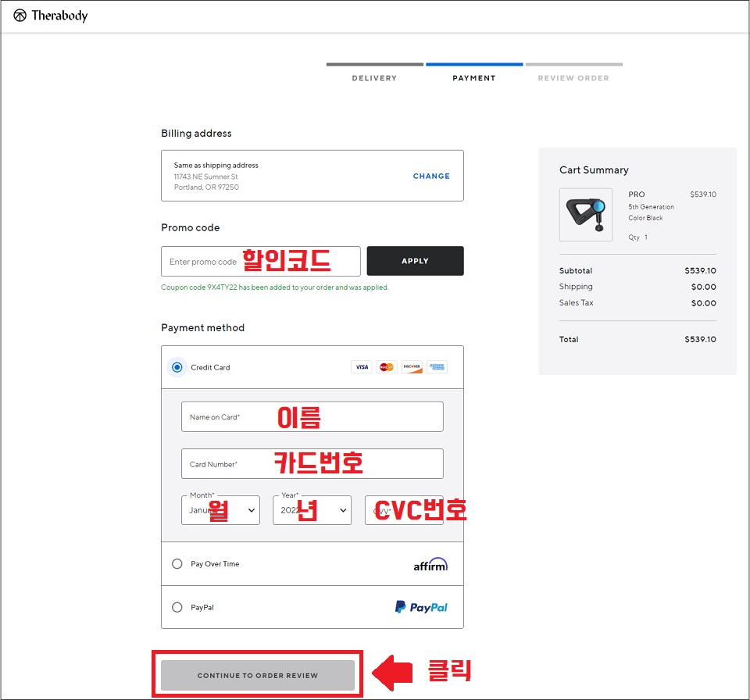Click Continue to Order Review button

coord(258,675)
